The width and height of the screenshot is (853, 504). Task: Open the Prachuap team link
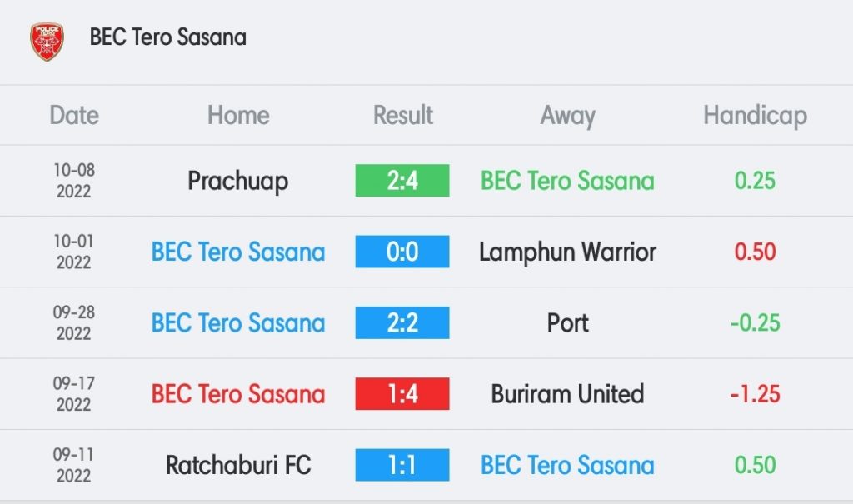pos(237,182)
